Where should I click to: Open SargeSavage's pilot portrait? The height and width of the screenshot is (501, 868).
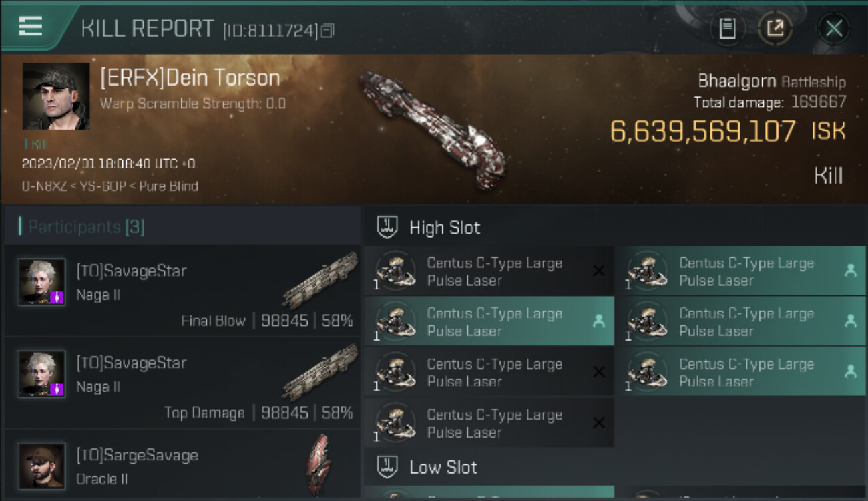tap(41, 466)
